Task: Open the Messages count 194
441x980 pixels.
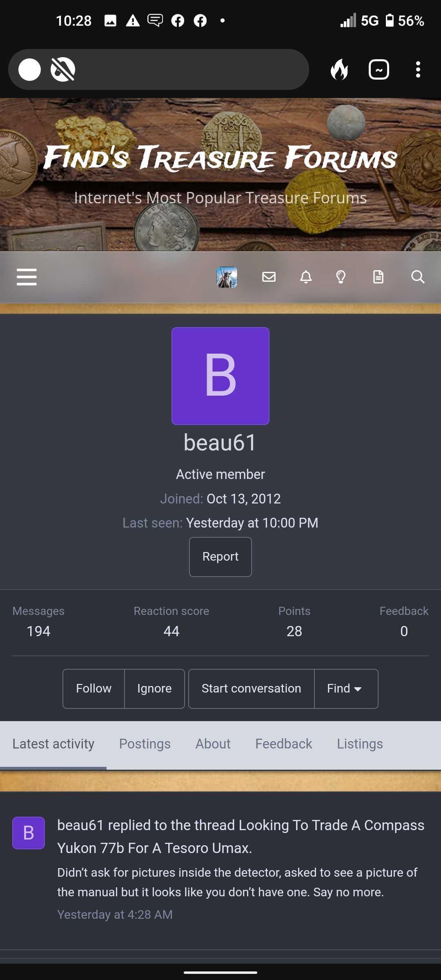Action: [x=38, y=631]
